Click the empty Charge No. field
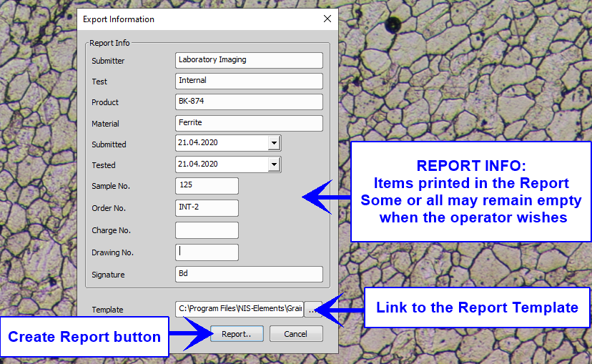Viewport: 592px width, 364px height. (206, 230)
